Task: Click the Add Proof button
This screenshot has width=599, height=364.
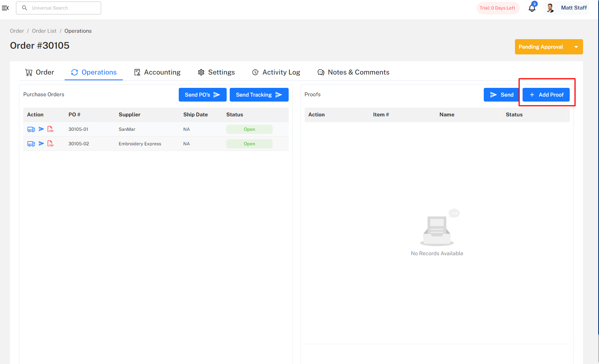Action: coord(546,95)
